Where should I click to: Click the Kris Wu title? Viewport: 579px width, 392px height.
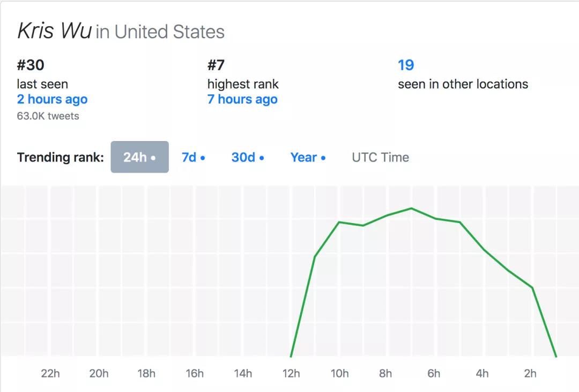pyautogui.click(x=54, y=30)
